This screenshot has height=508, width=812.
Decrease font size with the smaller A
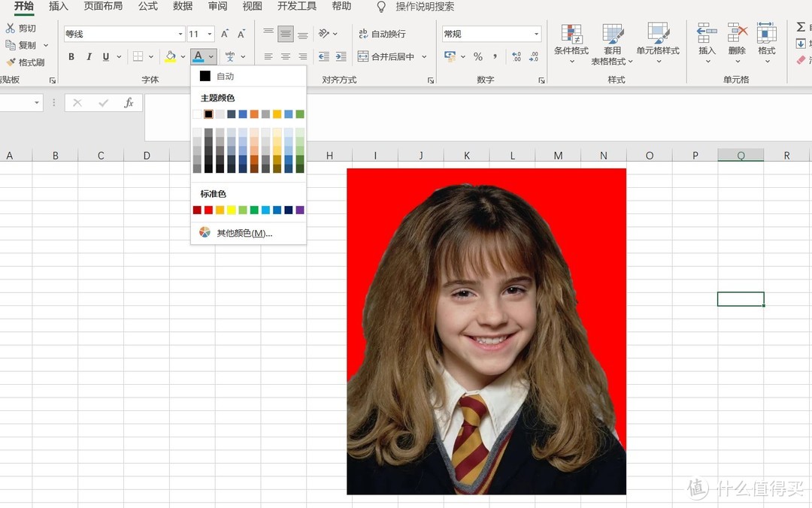coord(241,34)
